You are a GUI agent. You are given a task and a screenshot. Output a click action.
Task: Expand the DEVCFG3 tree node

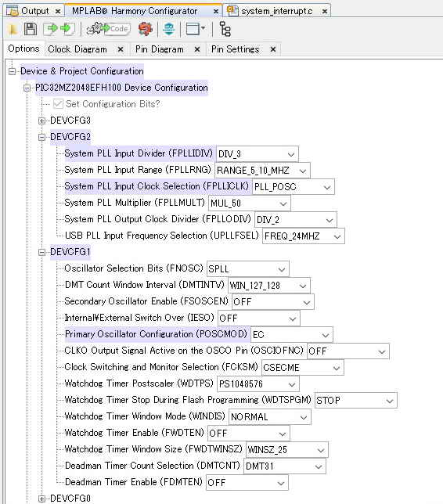(41, 121)
